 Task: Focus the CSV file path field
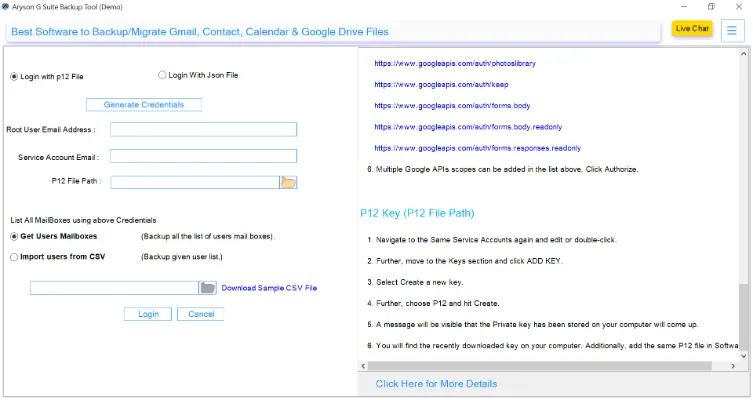coord(114,288)
